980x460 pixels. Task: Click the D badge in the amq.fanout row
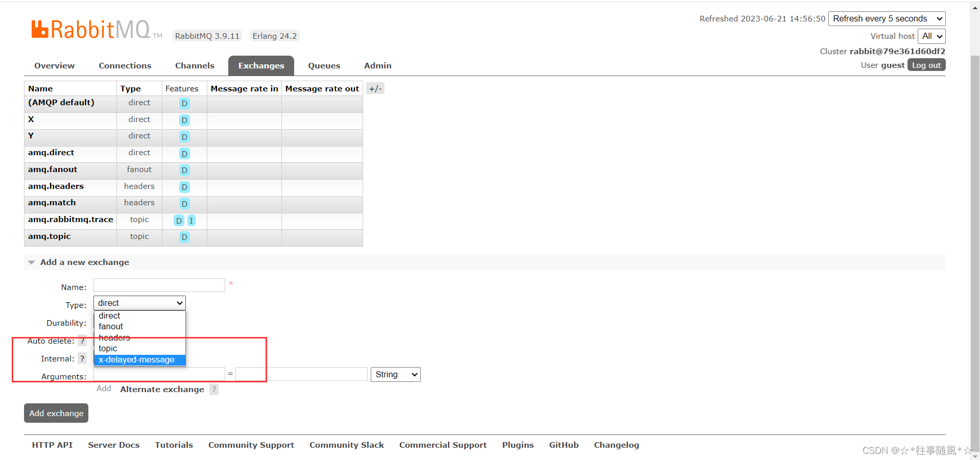(184, 170)
